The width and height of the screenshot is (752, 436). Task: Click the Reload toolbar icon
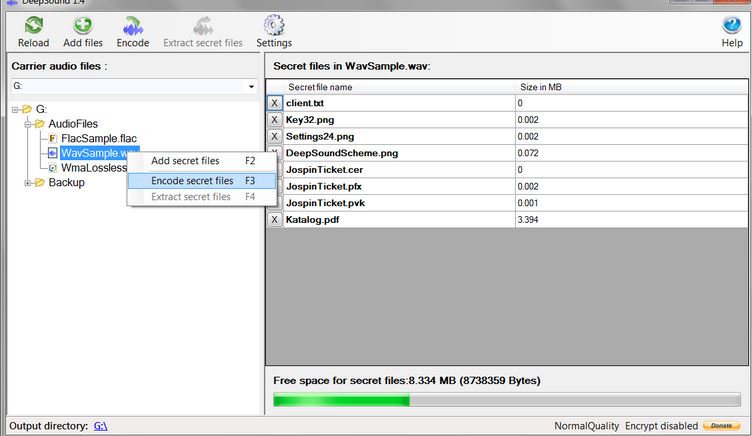(x=34, y=25)
